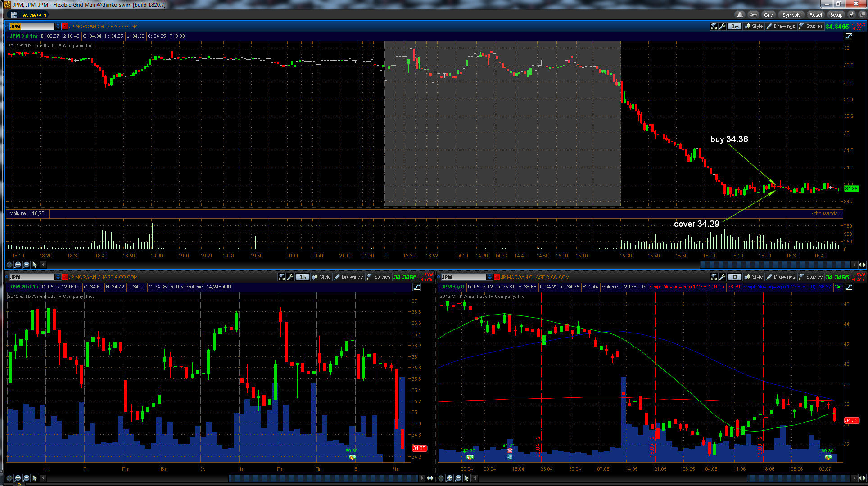Open bottom-left chart settings wrench
The height and width of the screenshot is (486, 868).
point(290,277)
